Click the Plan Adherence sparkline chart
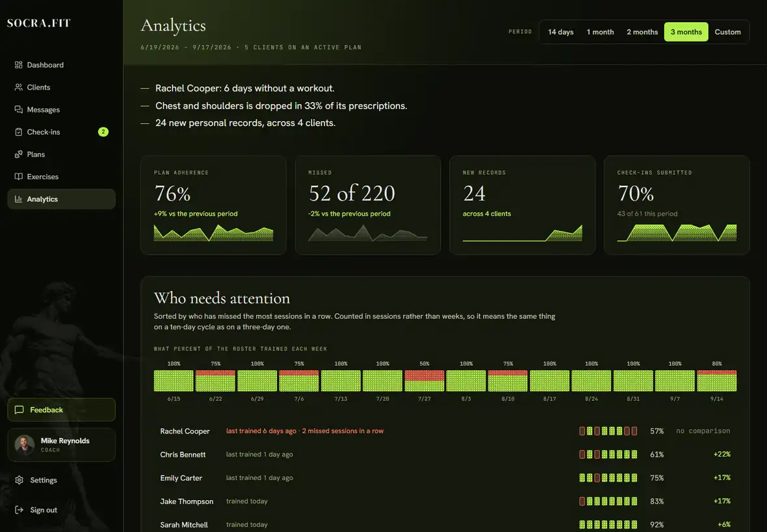This screenshot has width=767, height=532. pyautogui.click(x=213, y=233)
